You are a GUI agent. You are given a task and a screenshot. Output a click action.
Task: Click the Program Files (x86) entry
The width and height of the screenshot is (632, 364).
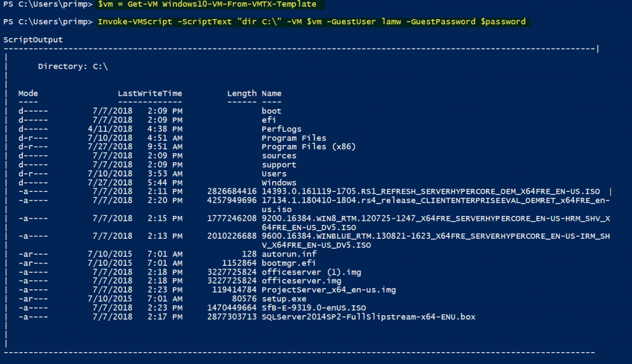(x=309, y=147)
